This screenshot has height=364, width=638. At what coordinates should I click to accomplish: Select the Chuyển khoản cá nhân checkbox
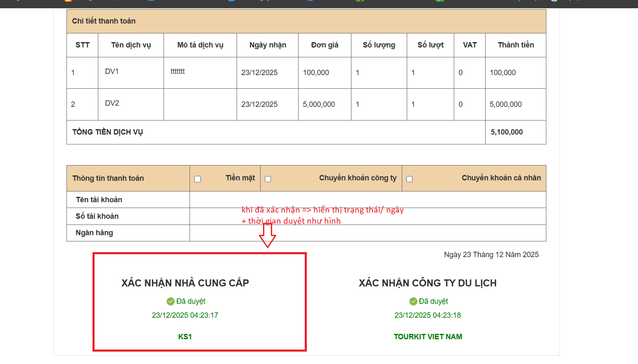tap(409, 179)
